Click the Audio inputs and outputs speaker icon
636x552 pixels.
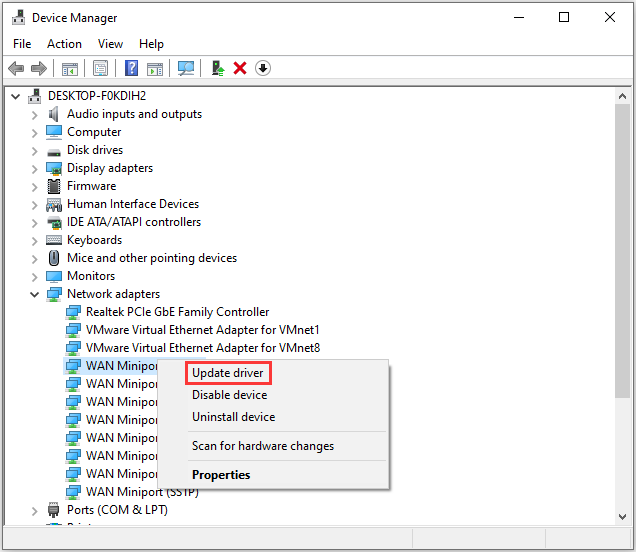tap(54, 114)
